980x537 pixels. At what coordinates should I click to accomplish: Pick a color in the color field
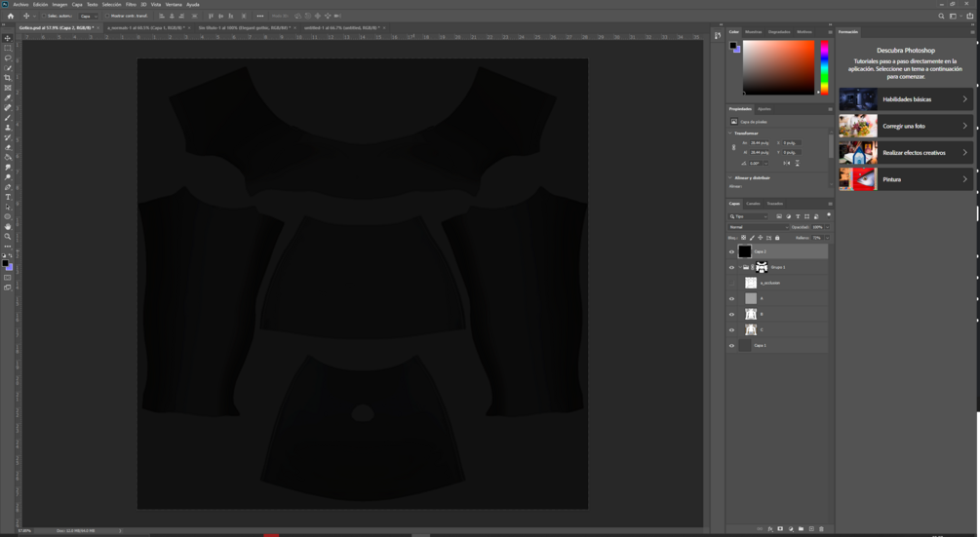click(x=779, y=67)
